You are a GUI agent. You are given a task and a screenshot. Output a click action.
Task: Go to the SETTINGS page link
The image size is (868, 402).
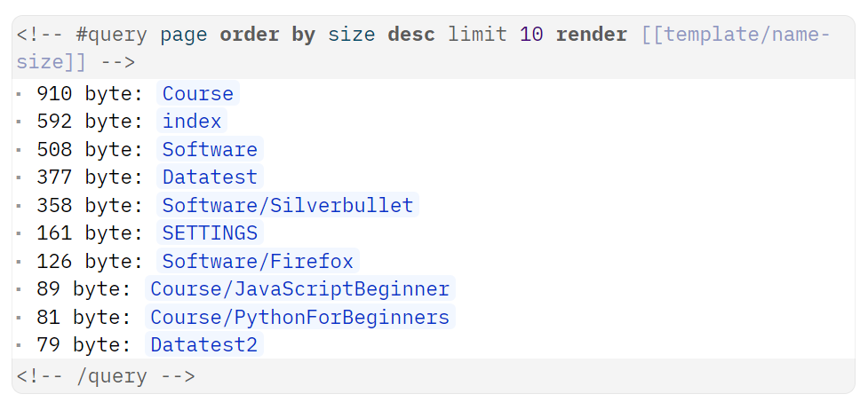[x=210, y=233]
